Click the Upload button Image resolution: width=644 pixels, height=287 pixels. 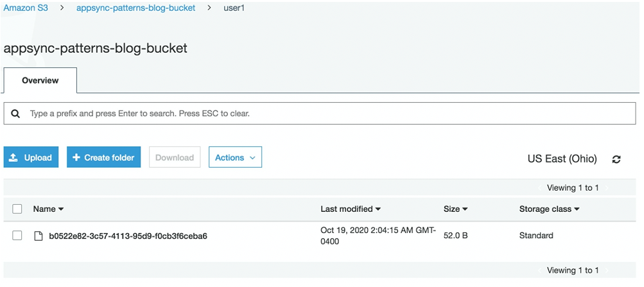[x=31, y=157]
